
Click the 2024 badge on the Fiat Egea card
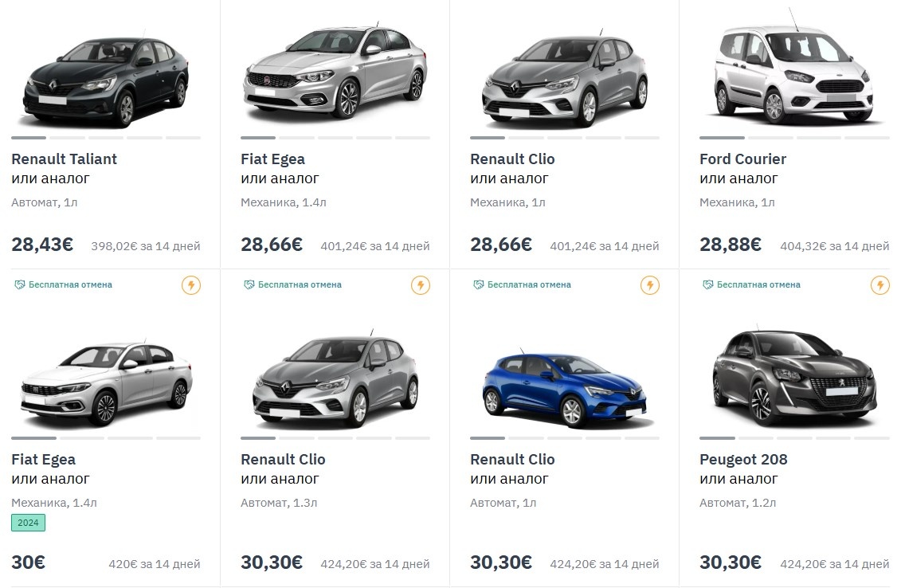coord(26,523)
